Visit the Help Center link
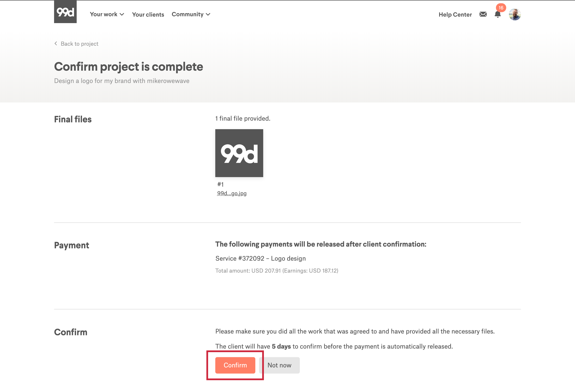Image resolution: width=575 pixels, height=392 pixels. pos(455,15)
